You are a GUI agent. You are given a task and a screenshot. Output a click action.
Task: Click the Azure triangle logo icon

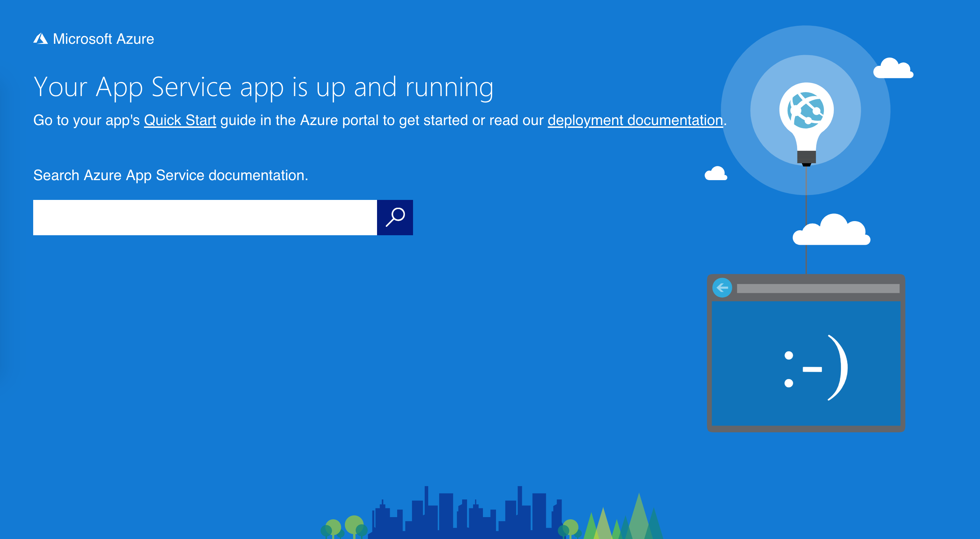[x=40, y=39]
